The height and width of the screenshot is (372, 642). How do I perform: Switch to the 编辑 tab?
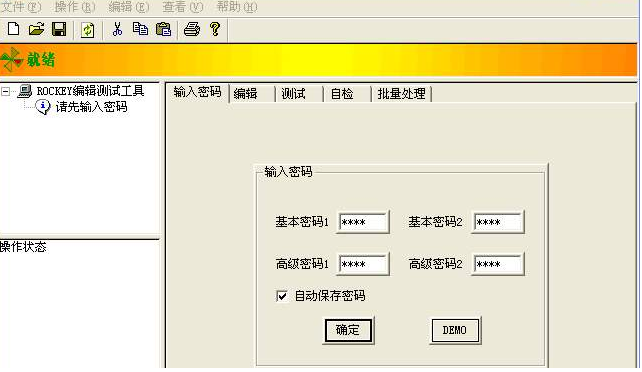(x=252, y=94)
